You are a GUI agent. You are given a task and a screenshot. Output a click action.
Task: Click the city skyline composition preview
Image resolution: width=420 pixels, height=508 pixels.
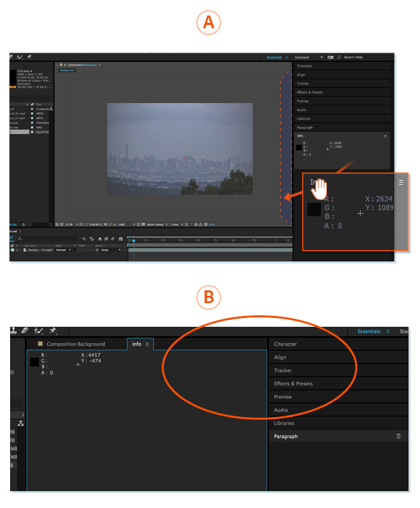tap(179, 148)
